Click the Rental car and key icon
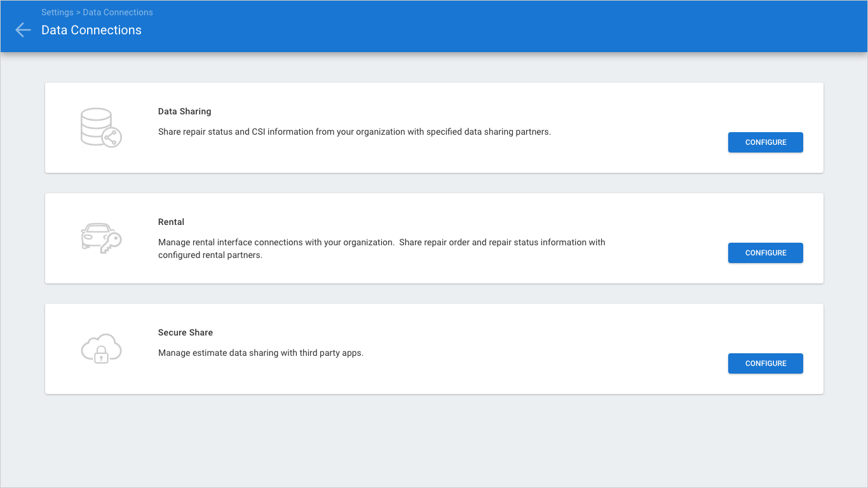868x488 pixels. pos(100,238)
